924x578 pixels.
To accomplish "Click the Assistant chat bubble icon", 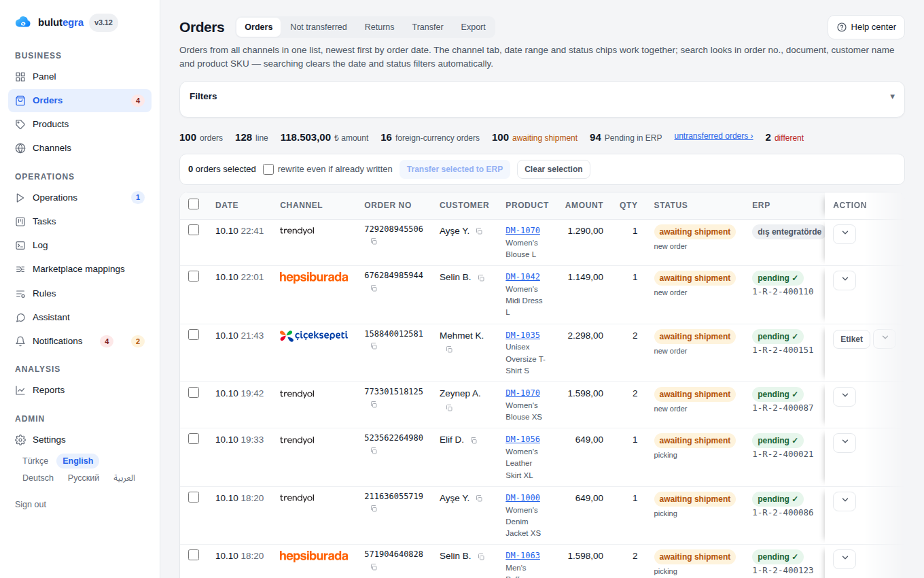I will click(20, 318).
